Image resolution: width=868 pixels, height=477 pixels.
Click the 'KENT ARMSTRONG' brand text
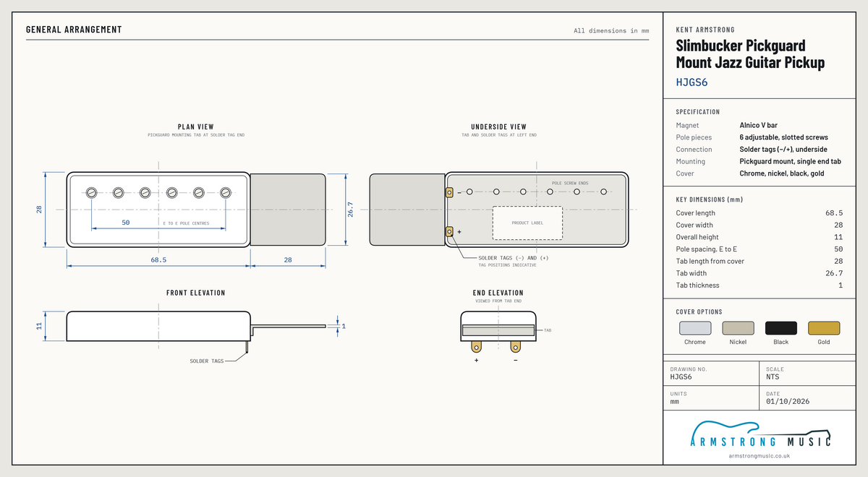[x=705, y=30]
